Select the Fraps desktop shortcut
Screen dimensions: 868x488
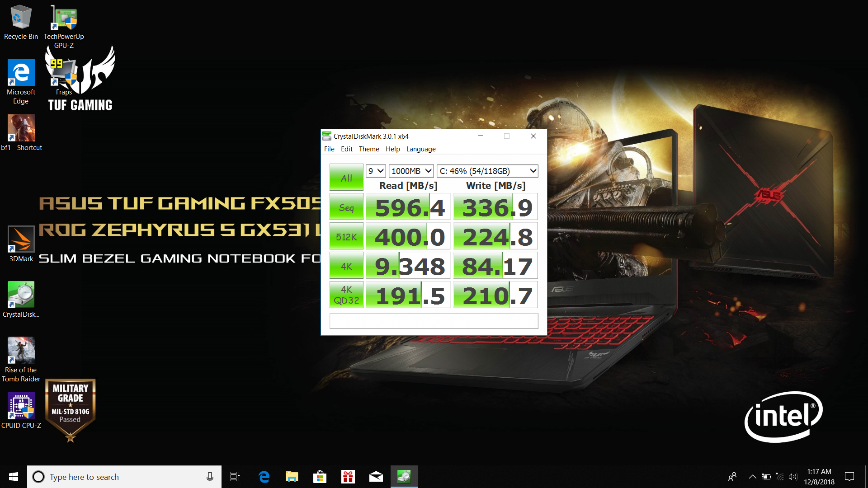pos(64,77)
